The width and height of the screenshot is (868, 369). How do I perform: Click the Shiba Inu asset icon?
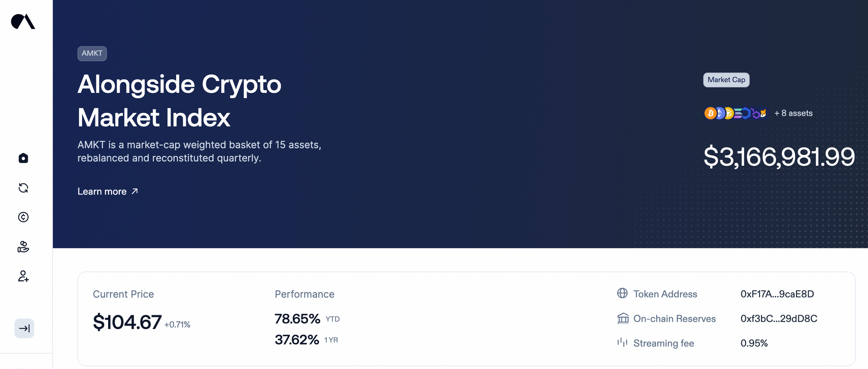[x=763, y=113]
